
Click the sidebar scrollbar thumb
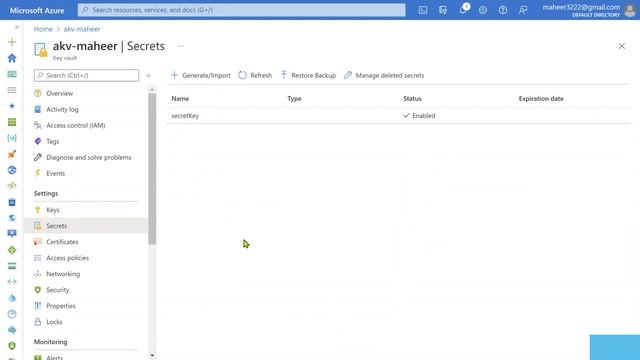152,169
